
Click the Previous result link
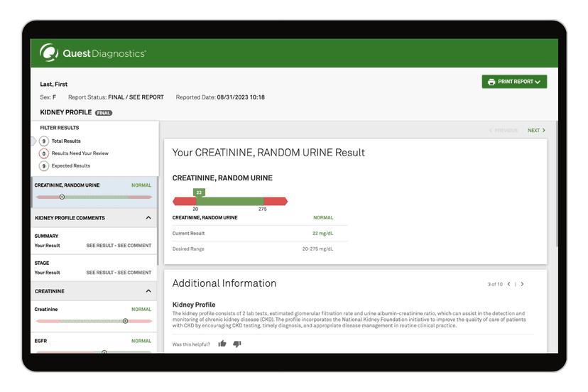pyautogui.click(x=503, y=131)
